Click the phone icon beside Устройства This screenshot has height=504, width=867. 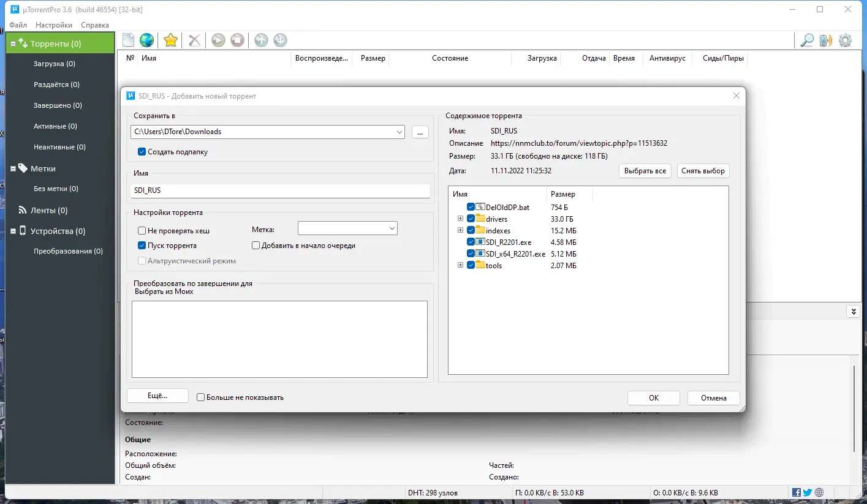(x=23, y=231)
